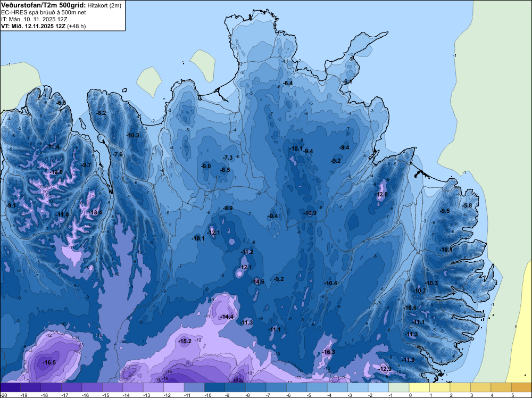Click the 'Hitakort (2m)' subtitle text
Image resolution: width=532 pixels, height=398 pixels.
(104, 5)
